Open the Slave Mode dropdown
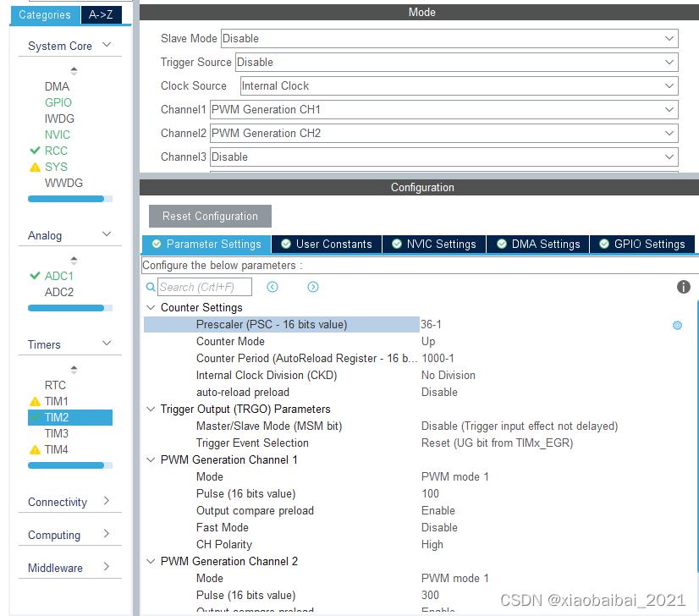Image resolution: width=699 pixels, height=616 pixels. [449, 39]
